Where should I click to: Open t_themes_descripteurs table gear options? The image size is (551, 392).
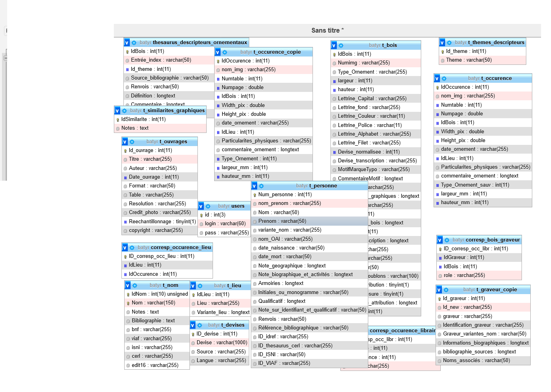pos(449,43)
